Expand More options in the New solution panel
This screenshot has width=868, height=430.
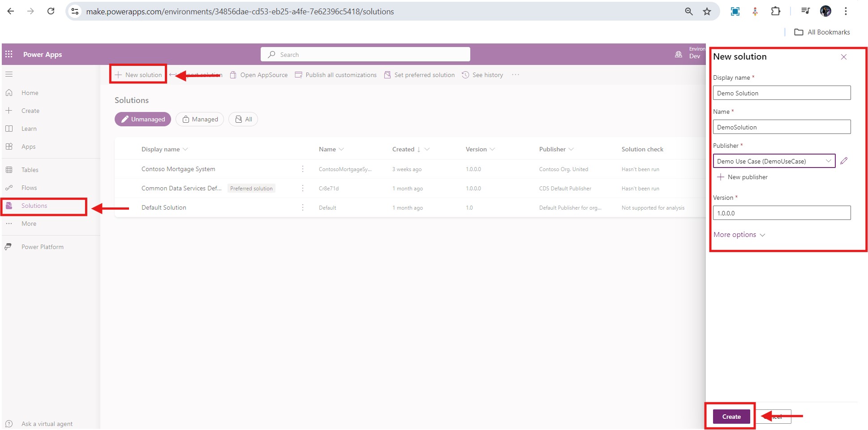click(x=735, y=234)
